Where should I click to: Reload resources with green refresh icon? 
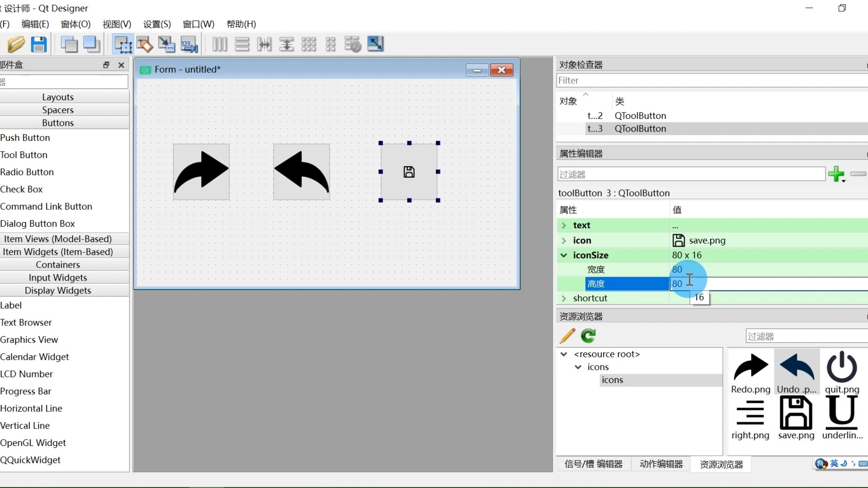[x=588, y=336]
